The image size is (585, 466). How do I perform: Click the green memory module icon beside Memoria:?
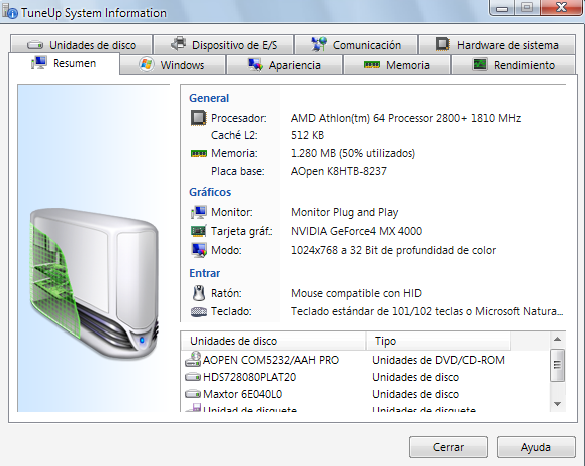tap(198, 153)
